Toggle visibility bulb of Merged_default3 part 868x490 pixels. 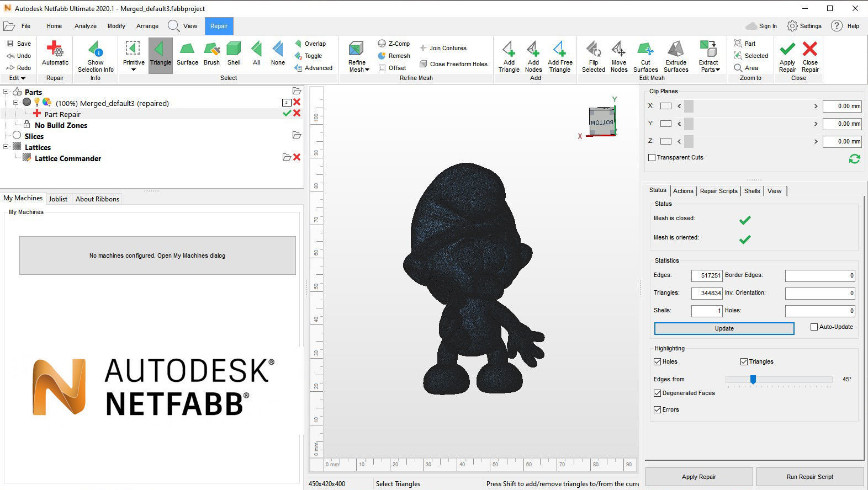click(37, 102)
